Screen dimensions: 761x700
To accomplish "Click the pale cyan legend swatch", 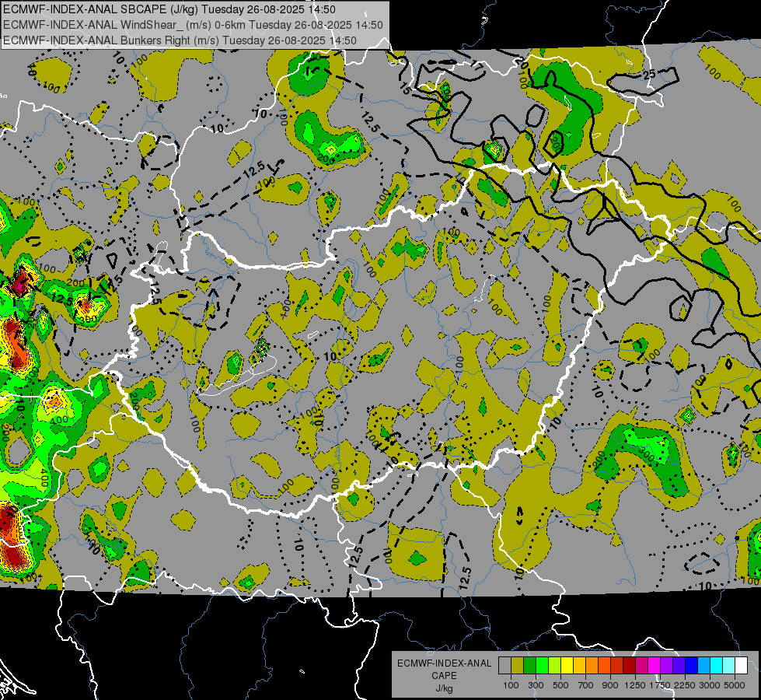I will click(x=729, y=666).
